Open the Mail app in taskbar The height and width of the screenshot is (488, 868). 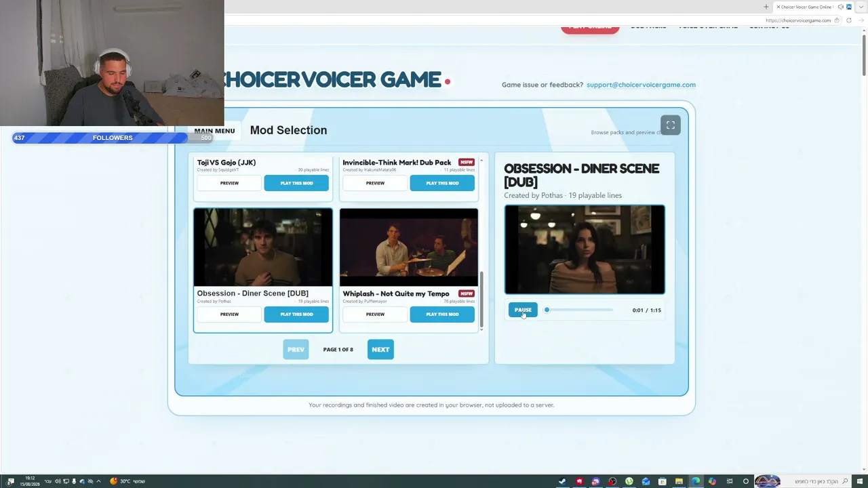point(646,481)
